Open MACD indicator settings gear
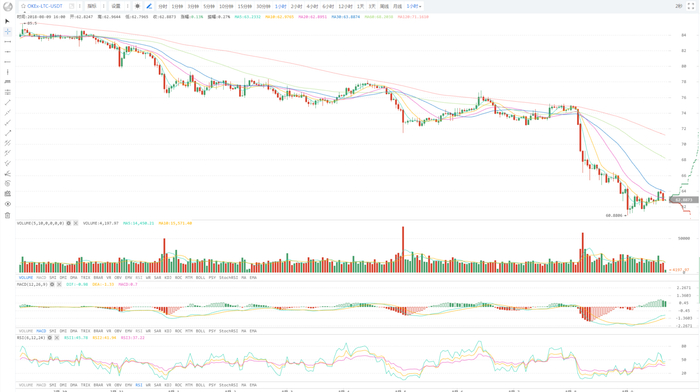700x392 pixels. click(52, 284)
